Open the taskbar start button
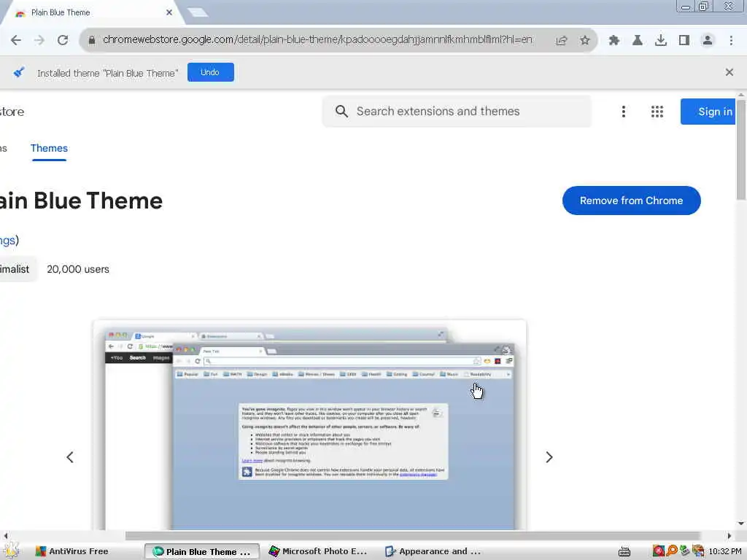The width and height of the screenshot is (747, 560). pos(12,551)
